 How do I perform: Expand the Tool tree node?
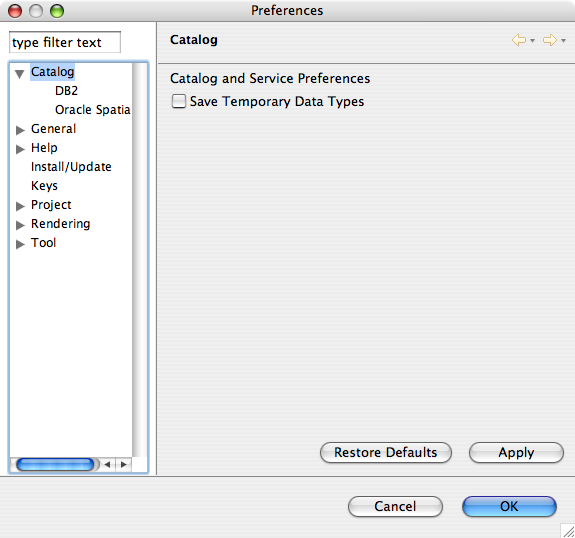coord(20,244)
